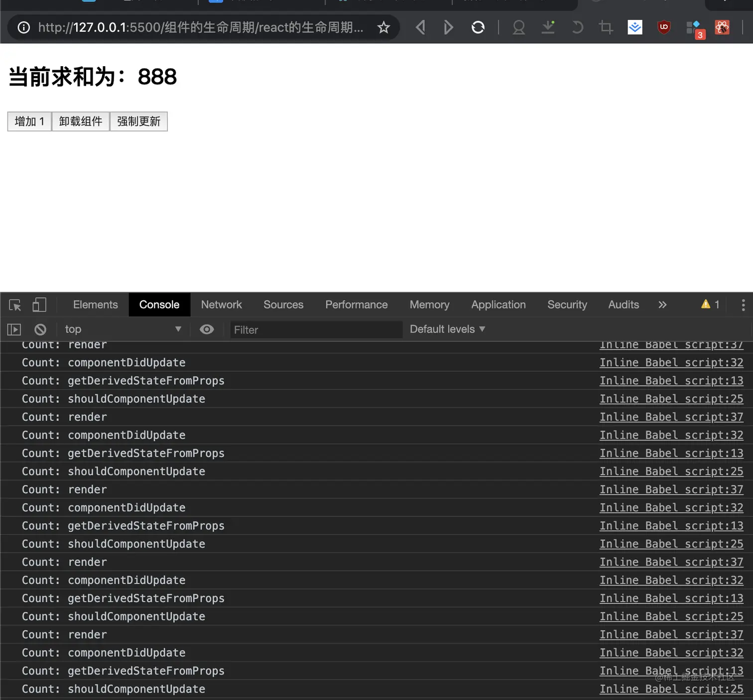753x700 pixels.
Task: Open the Sources tab
Action: tap(283, 305)
